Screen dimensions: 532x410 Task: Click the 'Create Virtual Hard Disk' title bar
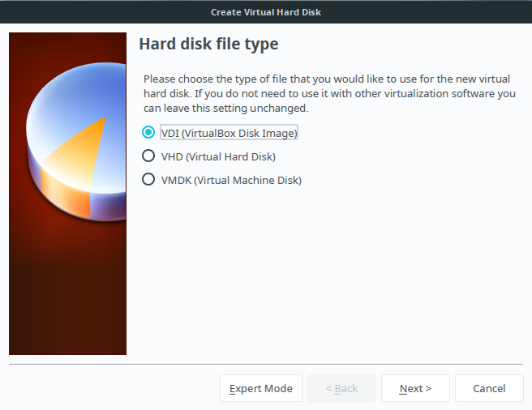(266, 12)
